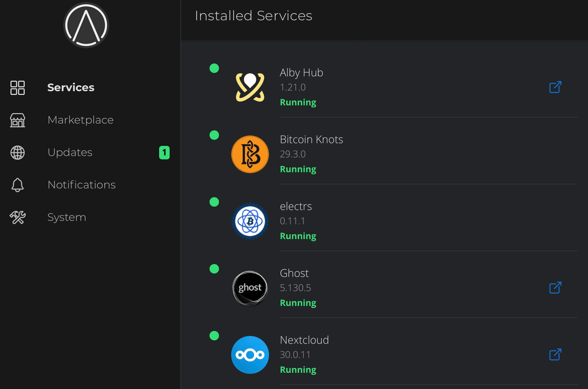Launch Nextcloud via its external link icon
The height and width of the screenshot is (389, 588).
[x=555, y=355]
